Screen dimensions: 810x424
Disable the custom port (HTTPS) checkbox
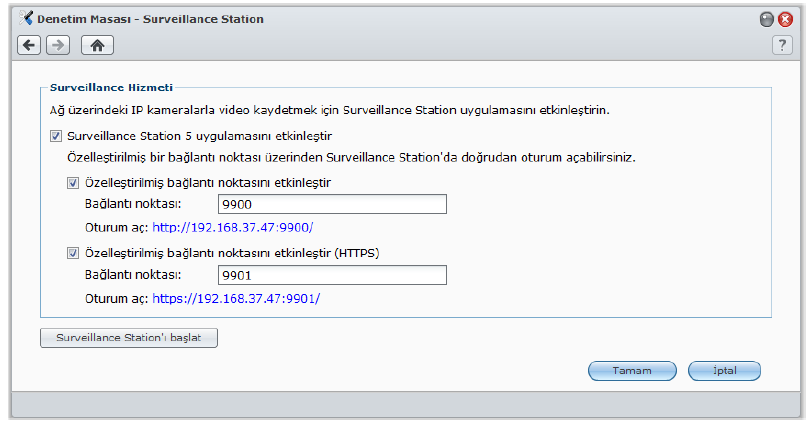coord(73,253)
